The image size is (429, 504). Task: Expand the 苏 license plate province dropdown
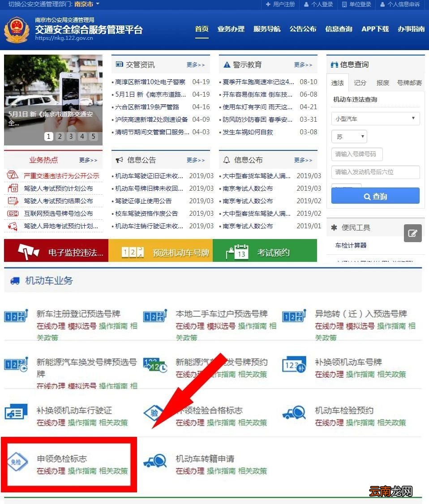(x=349, y=137)
